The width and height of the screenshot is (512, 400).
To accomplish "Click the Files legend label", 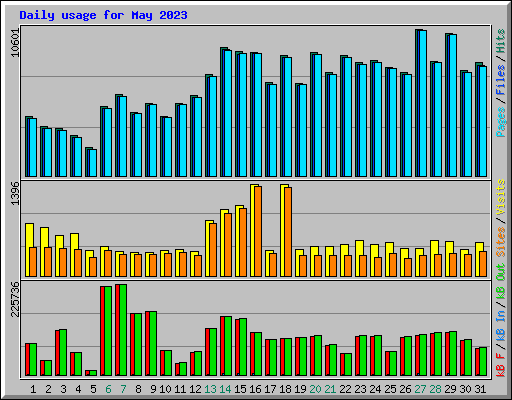I will click(500, 80).
